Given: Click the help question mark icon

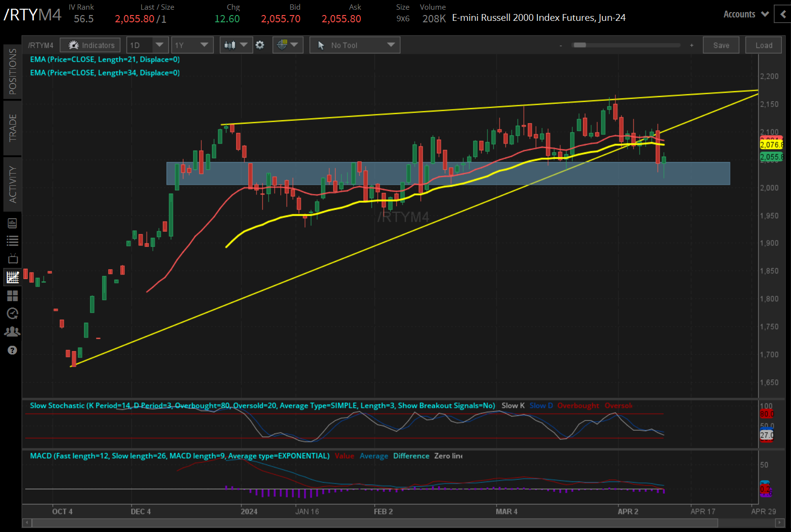Looking at the screenshot, I should coord(12,350).
